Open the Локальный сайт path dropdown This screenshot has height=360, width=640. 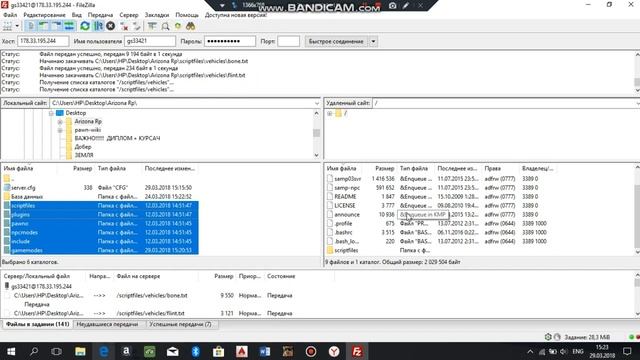coord(317,103)
